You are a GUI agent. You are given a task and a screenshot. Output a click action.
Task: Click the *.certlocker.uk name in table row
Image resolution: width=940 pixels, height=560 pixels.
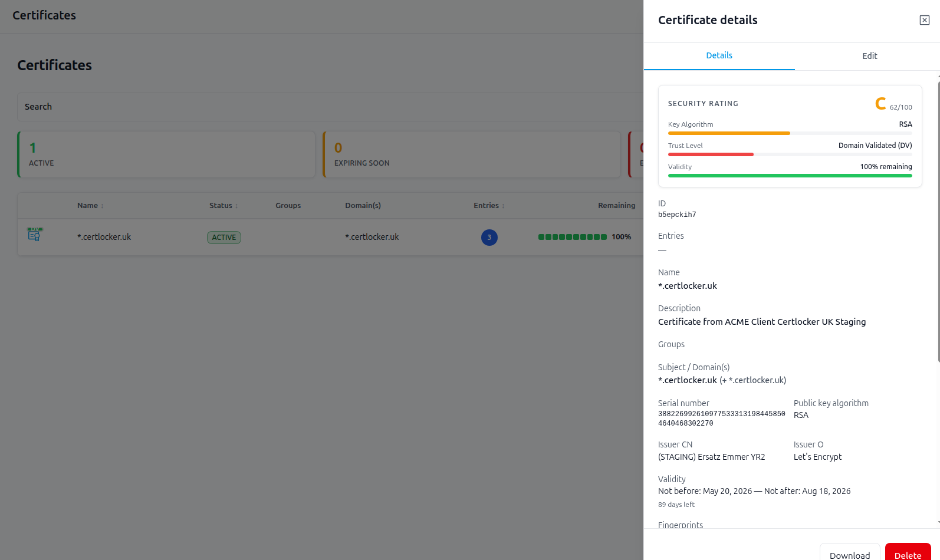[104, 237]
